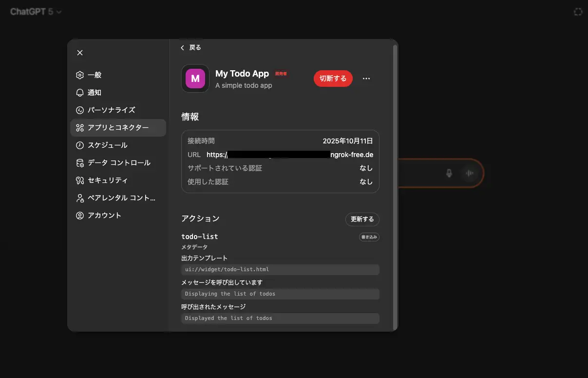Viewport: 588px width, 378px height.
Task: Click the 接続時間 label
Action: click(x=201, y=141)
